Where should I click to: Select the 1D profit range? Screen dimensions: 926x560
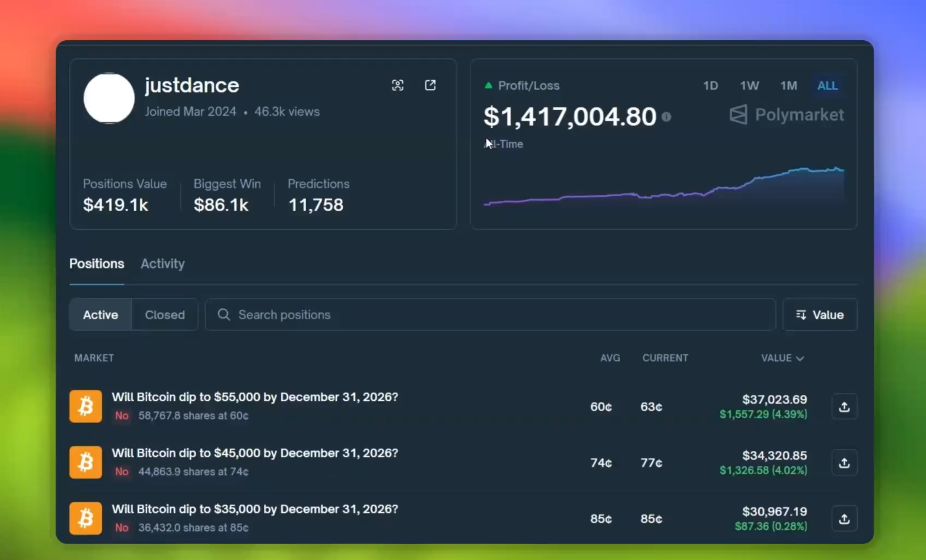[x=710, y=86]
